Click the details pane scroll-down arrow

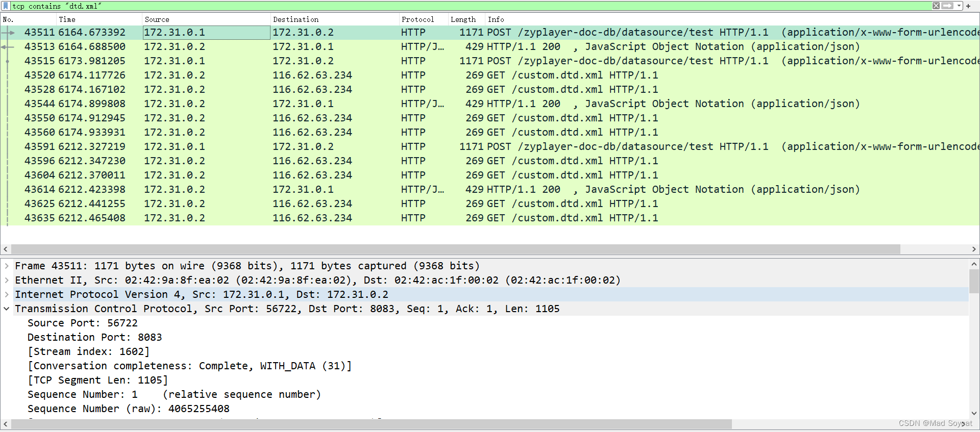click(974, 413)
